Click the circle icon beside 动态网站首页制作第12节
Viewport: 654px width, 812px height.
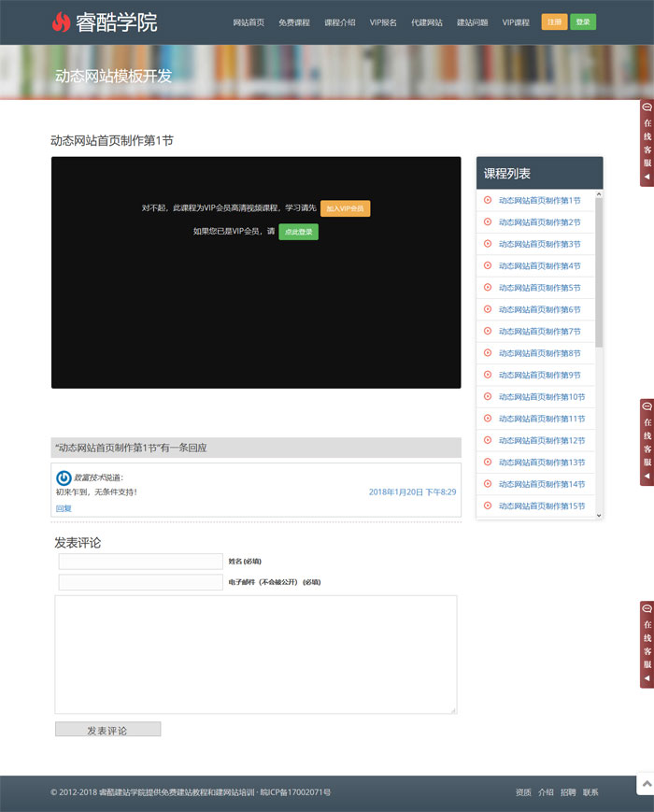click(x=487, y=440)
